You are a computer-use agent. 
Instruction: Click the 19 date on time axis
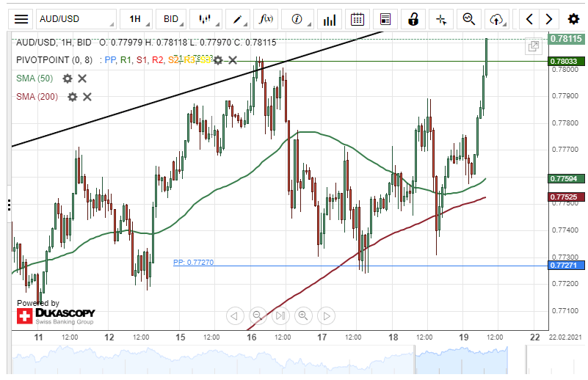(x=463, y=337)
